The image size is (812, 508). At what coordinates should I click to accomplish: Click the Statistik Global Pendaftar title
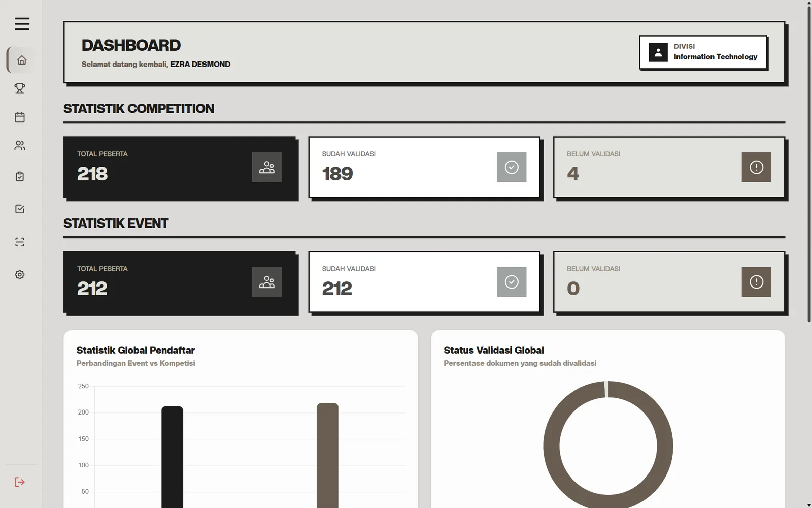[136, 350]
